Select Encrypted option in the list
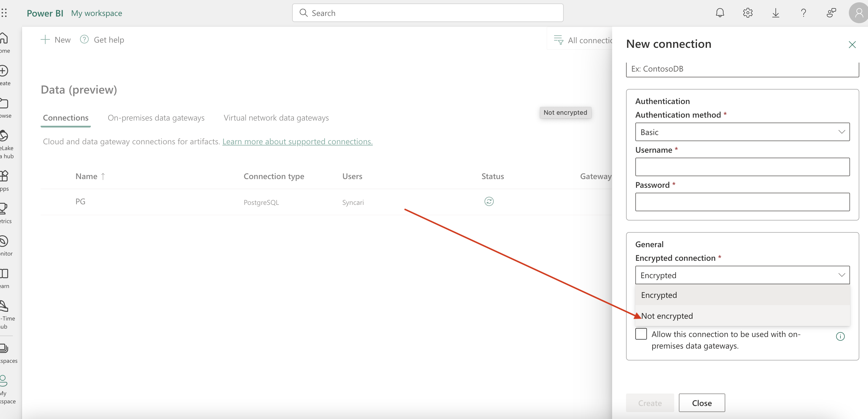Viewport: 868px width, 419px height. pyautogui.click(x=742, y=295)
